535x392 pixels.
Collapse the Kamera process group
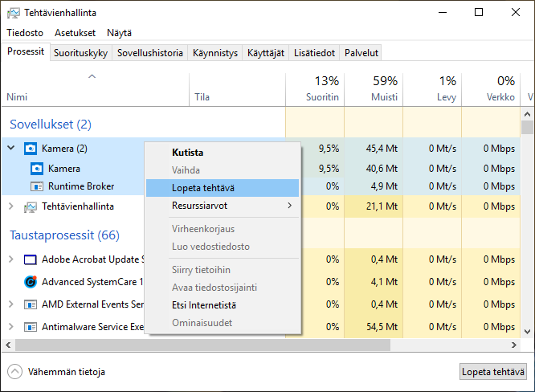coord(11,149)
